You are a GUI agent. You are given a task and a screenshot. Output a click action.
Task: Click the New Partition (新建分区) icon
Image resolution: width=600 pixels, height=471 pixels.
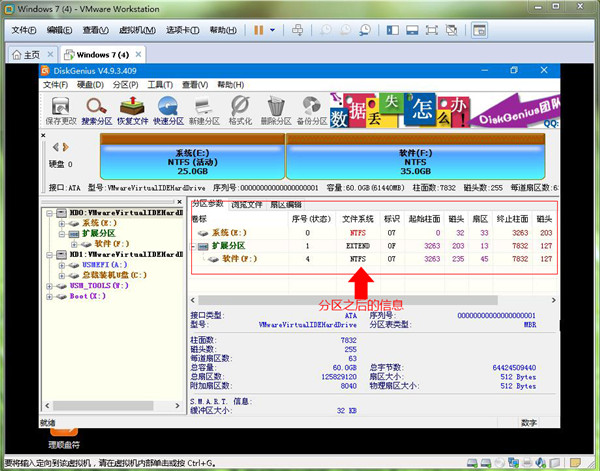(x=204, y=110)
